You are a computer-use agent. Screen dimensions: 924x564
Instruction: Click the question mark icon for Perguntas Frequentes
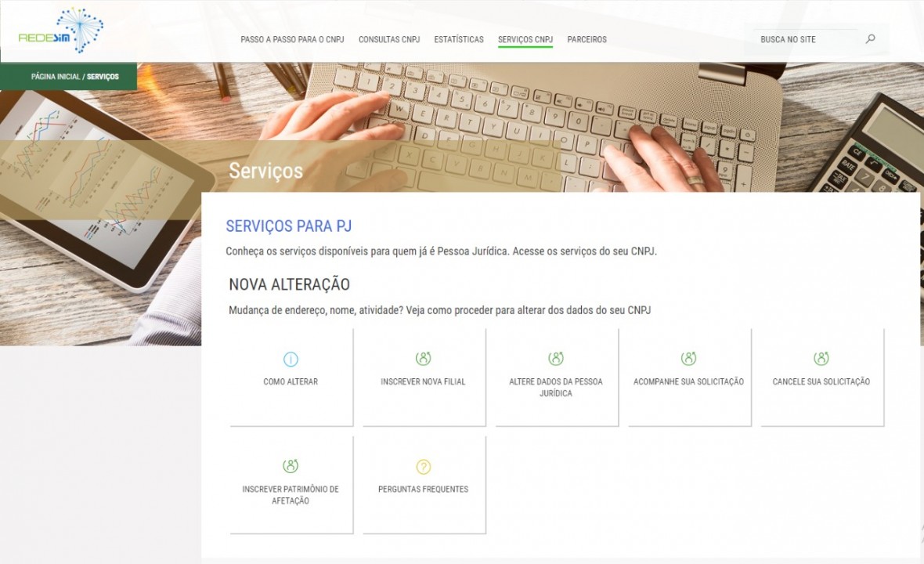coord(423,467)
